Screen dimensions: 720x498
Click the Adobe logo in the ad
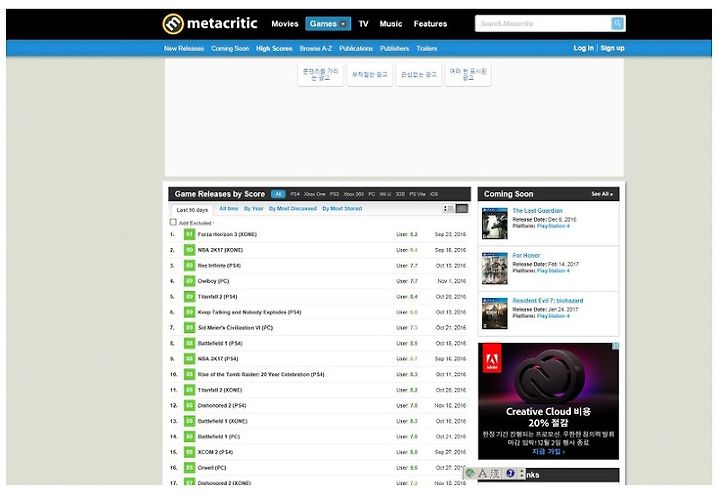tap(492, 358)
